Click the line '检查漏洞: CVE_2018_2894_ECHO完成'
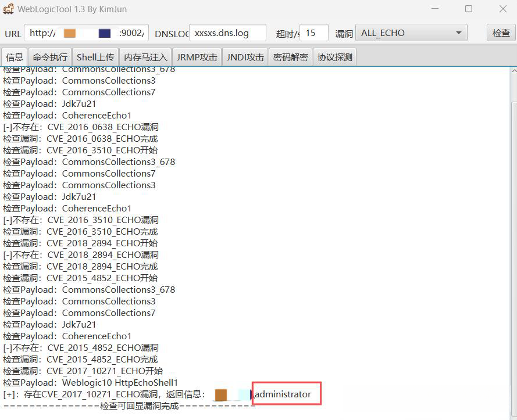Image resolution: width=517 pixels, height=420 pixels. pos(80,267)
